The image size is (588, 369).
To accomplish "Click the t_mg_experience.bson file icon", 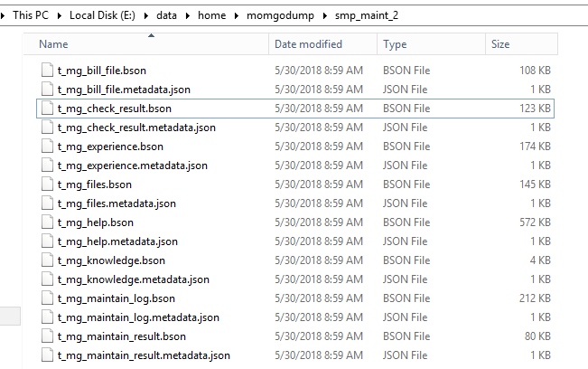I will click(47, 147).
